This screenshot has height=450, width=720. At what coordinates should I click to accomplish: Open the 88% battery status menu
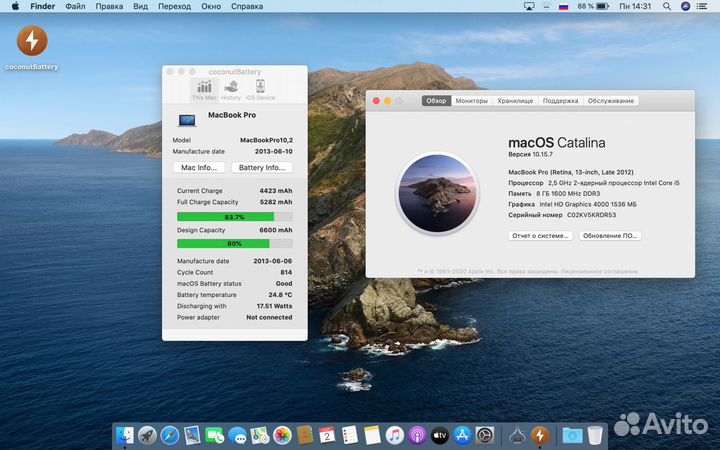click(x=593, y=6)
